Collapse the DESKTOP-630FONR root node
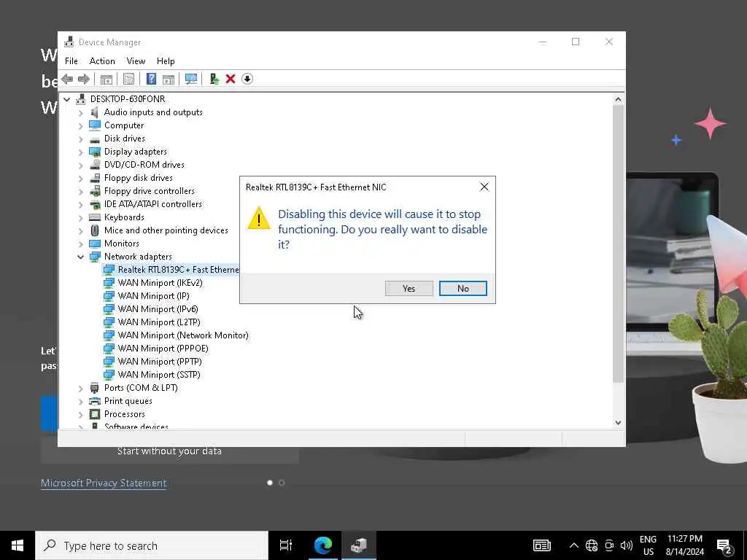 [x=67, y=99]
